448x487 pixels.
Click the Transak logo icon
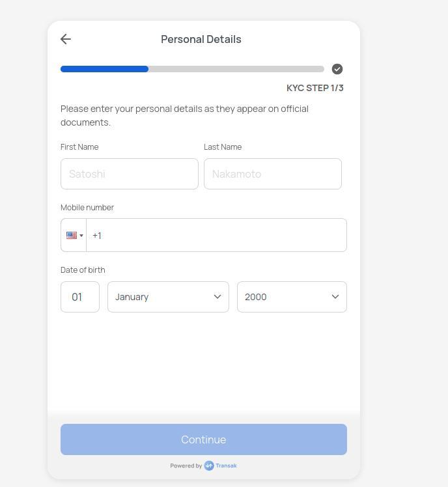click(x=209, y=466)
